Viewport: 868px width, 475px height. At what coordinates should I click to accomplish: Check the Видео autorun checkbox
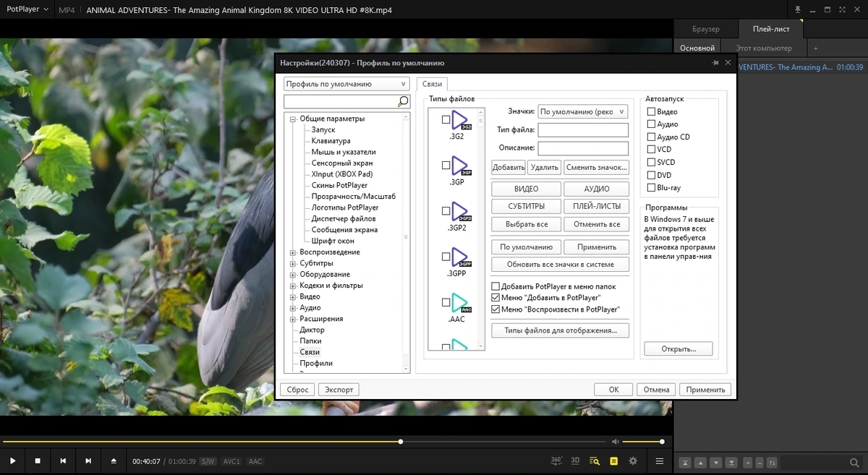pos(651,112)
